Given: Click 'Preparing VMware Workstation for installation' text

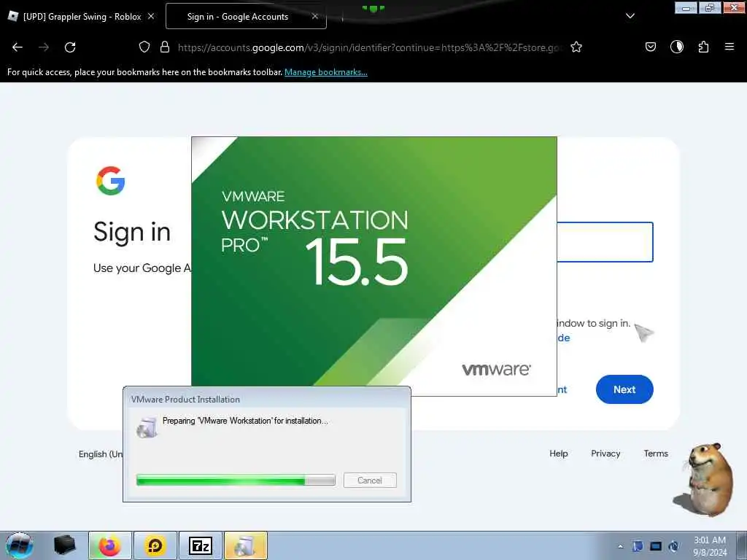Looking at the screenshot, I should (x=245, y=421).
